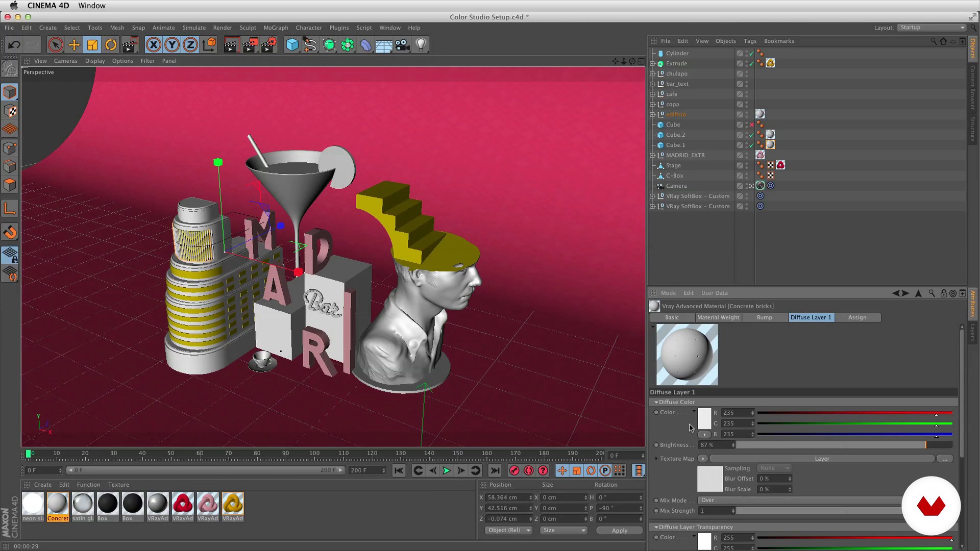980x551 pixels.
Task: Click the Record Active Objects button
Action: [514, 470]
